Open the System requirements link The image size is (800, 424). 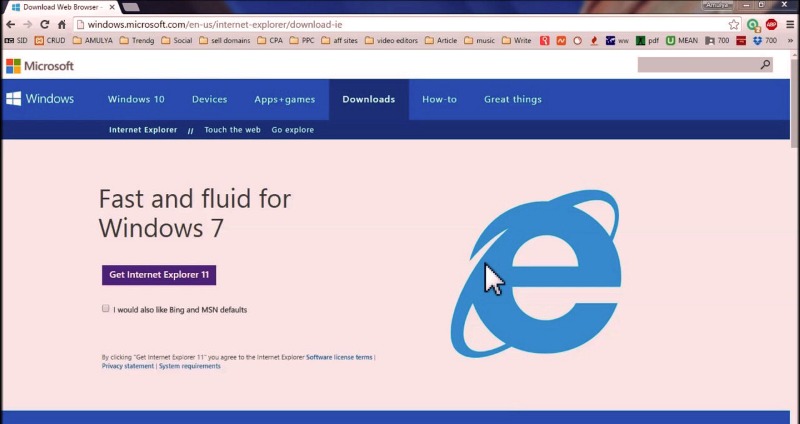coord(189,366)
